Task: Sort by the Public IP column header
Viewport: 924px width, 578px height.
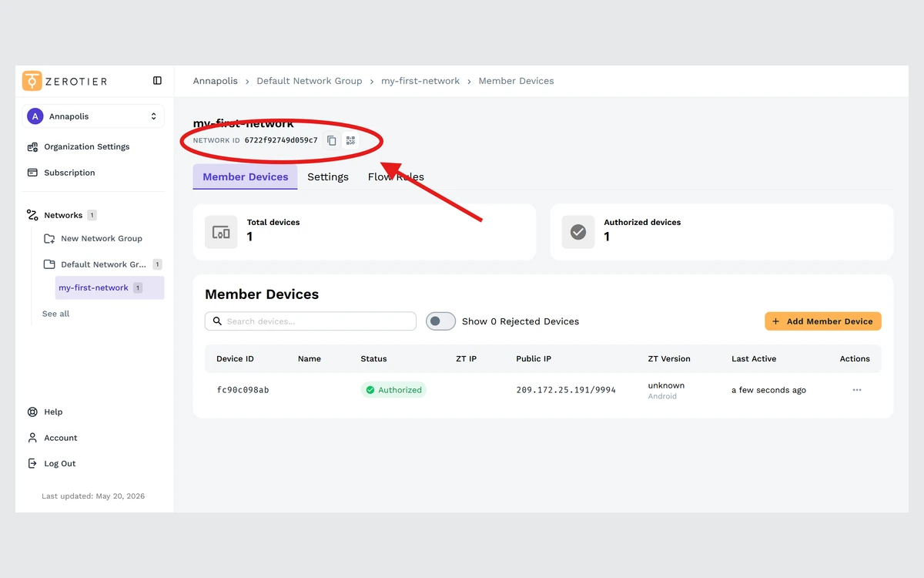Action: [534, 359]
